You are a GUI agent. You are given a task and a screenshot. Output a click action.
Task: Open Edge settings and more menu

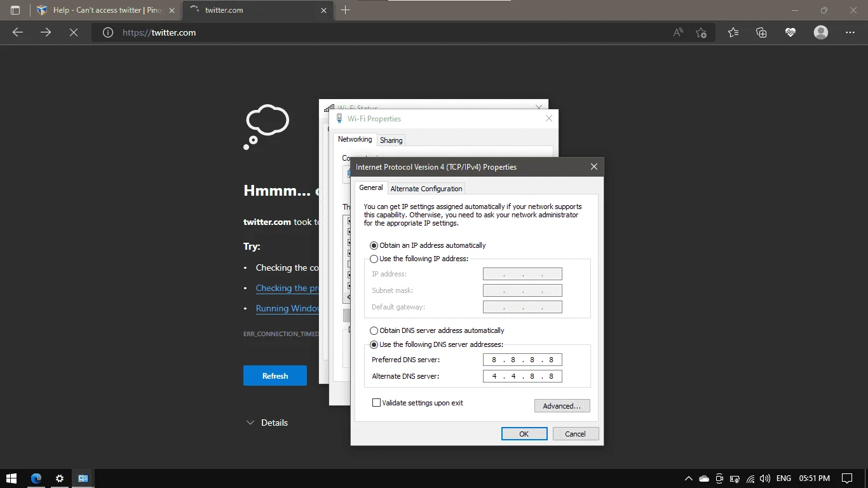(850, 32)
